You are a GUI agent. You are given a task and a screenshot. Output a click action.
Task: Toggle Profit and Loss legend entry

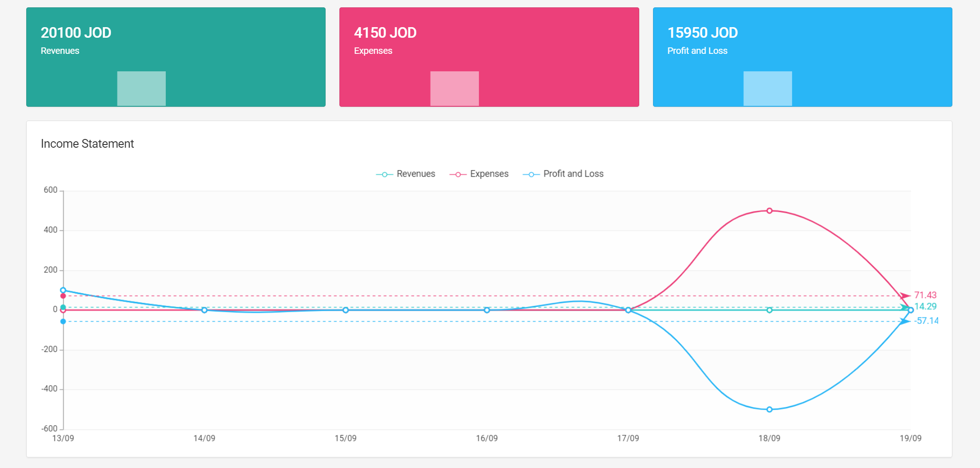pyautogui.click(x=563, y=174)
